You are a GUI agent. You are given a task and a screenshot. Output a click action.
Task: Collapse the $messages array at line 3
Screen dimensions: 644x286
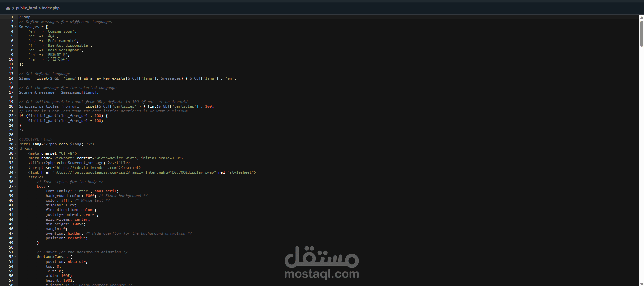16,27
